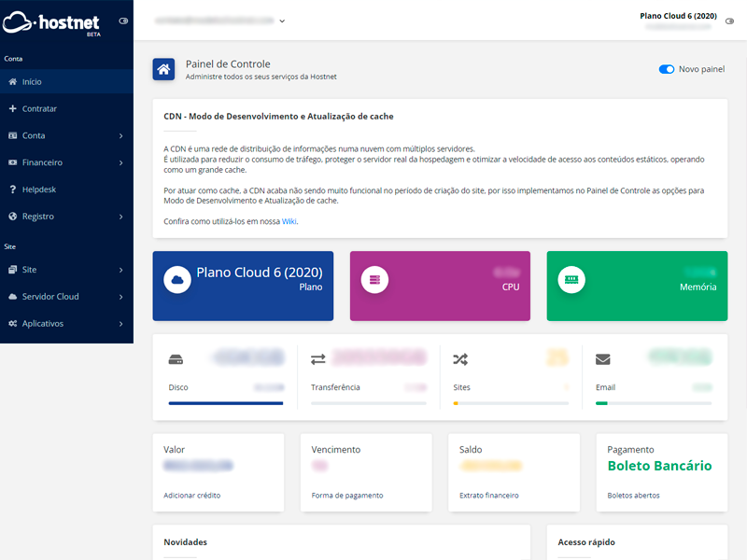This screenshot has width=747, height=560.
Task: Click the Acesso rápido heading
Action: click(x=586, y=542)
